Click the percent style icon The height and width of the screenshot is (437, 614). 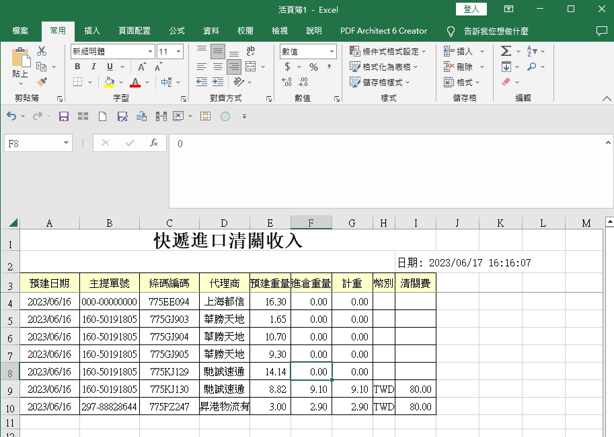tap(313, 67)
